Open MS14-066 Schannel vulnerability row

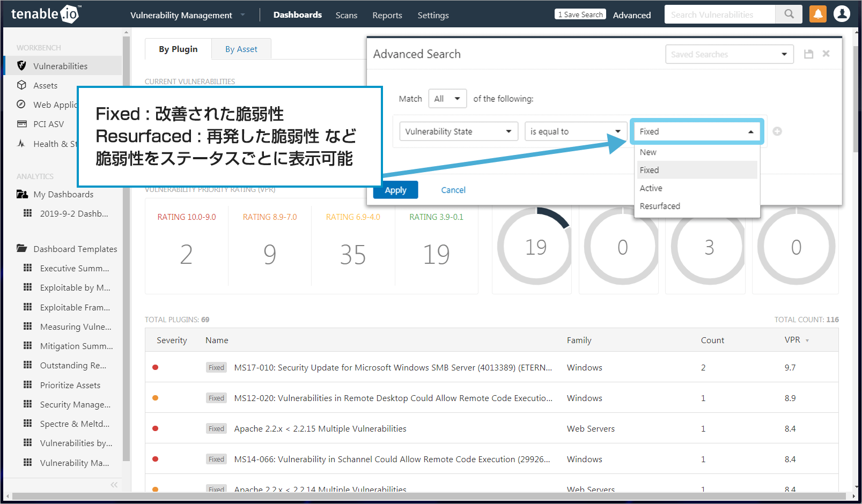point(491,459)
